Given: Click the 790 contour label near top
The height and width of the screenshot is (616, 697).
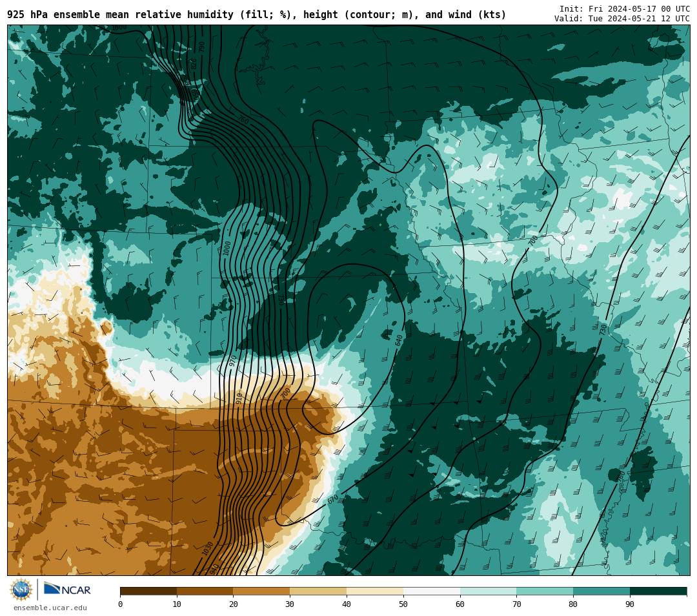Looking at the screenshot, I should coord(201,47).
